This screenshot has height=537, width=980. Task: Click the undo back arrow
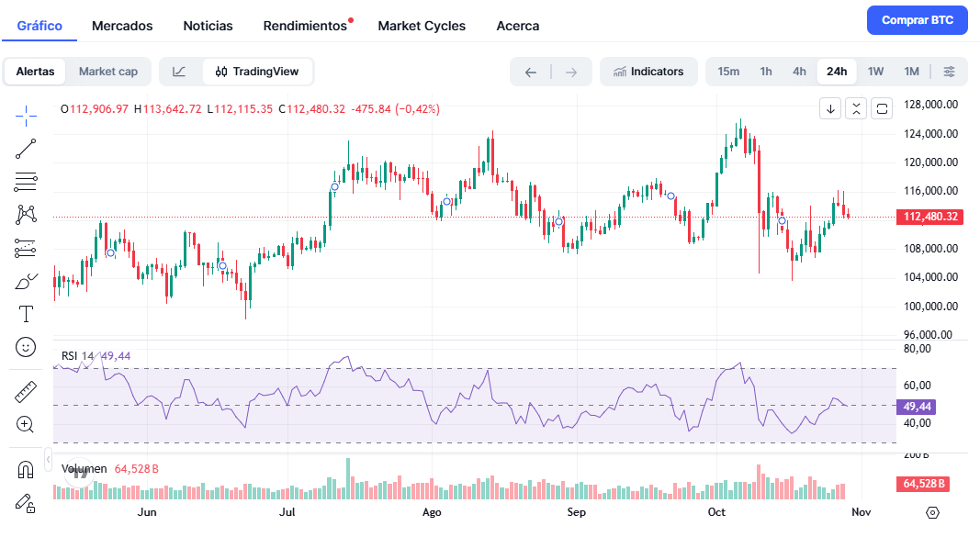531,72
